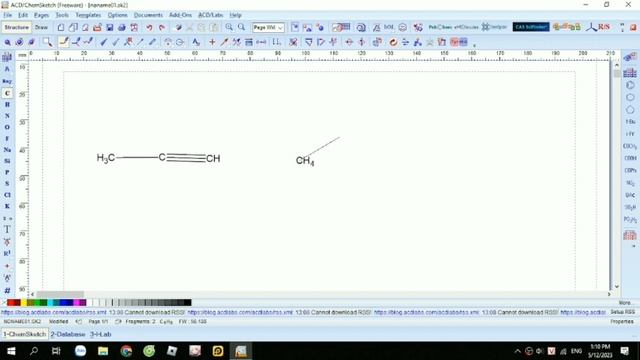Click the Zoom In magnifier icon
Image resolution: width=640 pixels, height=360 pixels.
(x=229, y=27)
